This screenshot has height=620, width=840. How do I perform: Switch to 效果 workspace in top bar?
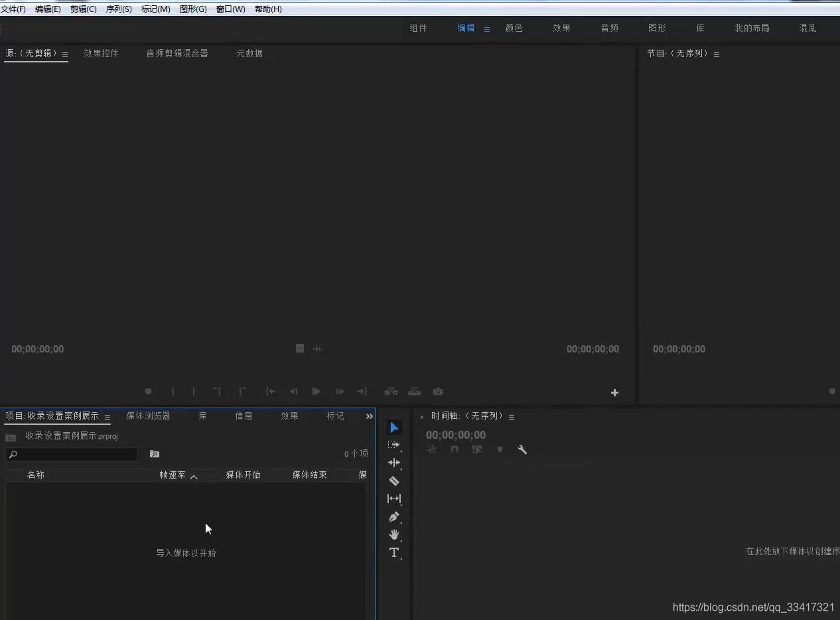click(561, 28)
